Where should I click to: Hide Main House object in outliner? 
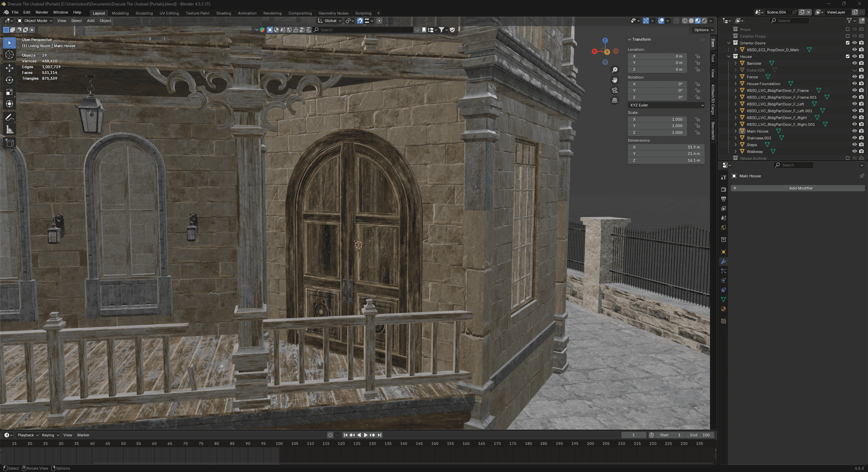point(854,131)
